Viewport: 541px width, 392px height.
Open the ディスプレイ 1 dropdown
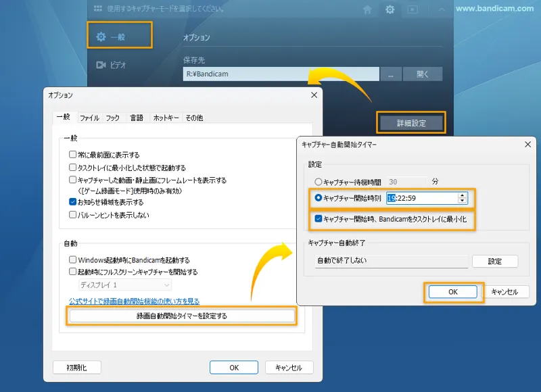pos(125,285)
